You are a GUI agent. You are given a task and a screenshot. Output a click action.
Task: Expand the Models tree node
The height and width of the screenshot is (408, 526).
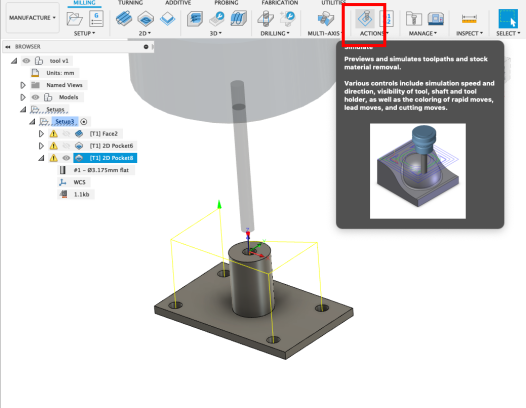pyautogui.click(x=23, y=97)
